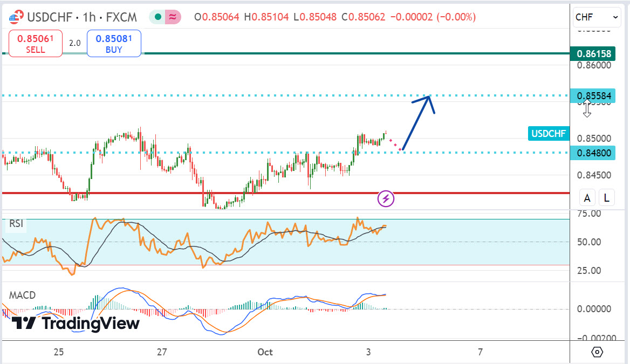Open chart settings hexagon icon
The width and height of the screenshot is (630, 364).
pyautogui.click(x=597, y=352)
